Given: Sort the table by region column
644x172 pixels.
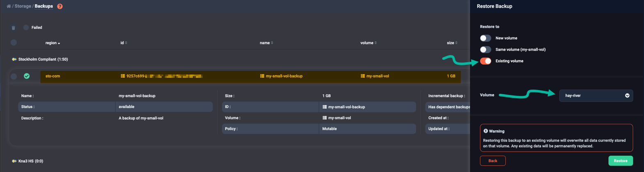Looking at the screenshot, I should point(53,43).
